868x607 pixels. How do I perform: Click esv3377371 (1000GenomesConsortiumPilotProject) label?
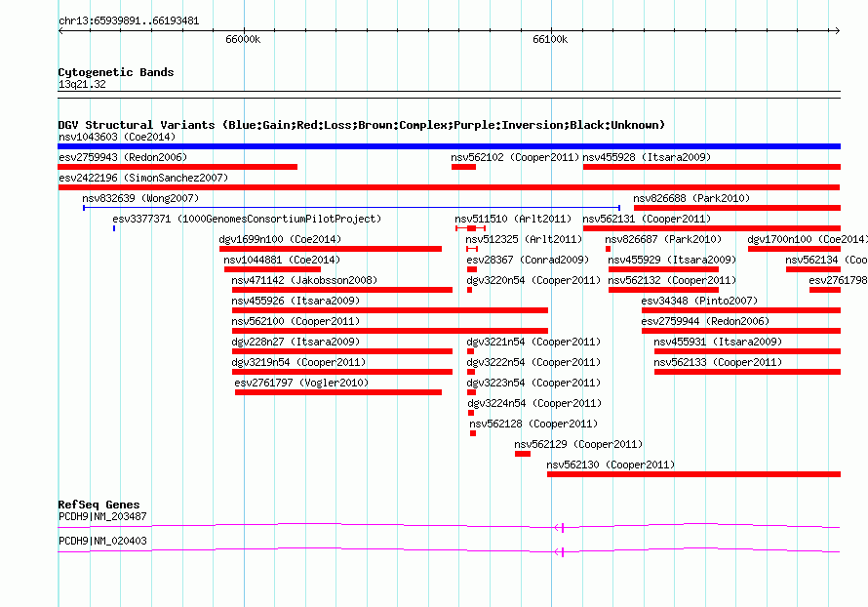pyautogui.click(x=247, y=219)
